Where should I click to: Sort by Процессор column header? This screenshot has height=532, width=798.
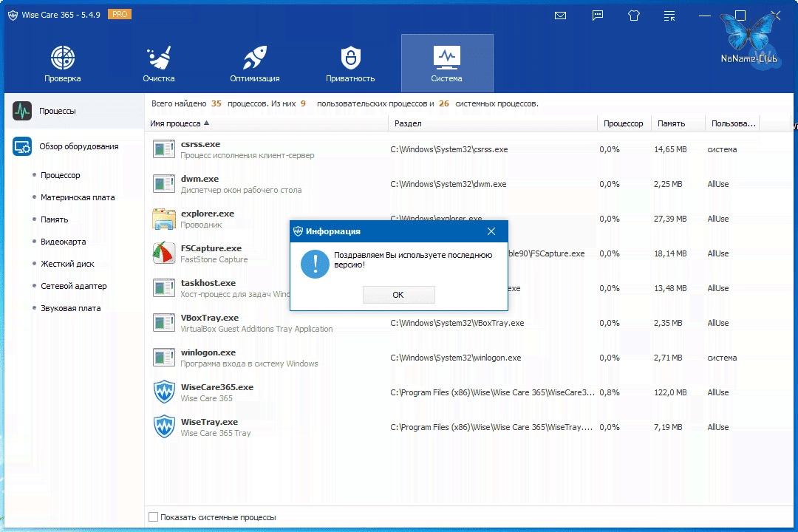(x=624, y=123)
